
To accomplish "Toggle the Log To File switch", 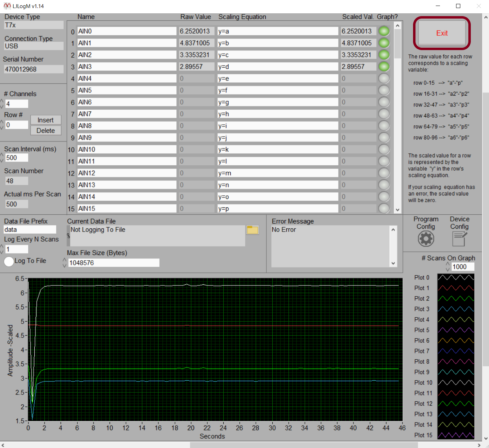I will tap(9, 261).
